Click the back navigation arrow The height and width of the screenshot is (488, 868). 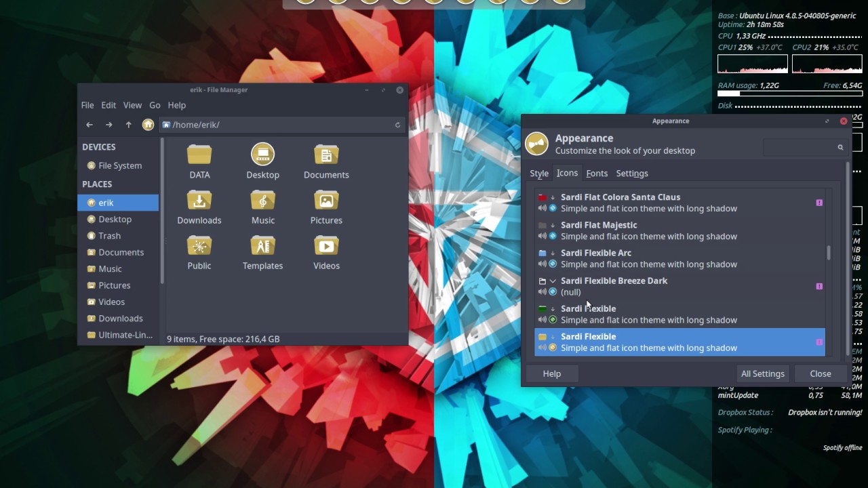(x=89, y=125)
